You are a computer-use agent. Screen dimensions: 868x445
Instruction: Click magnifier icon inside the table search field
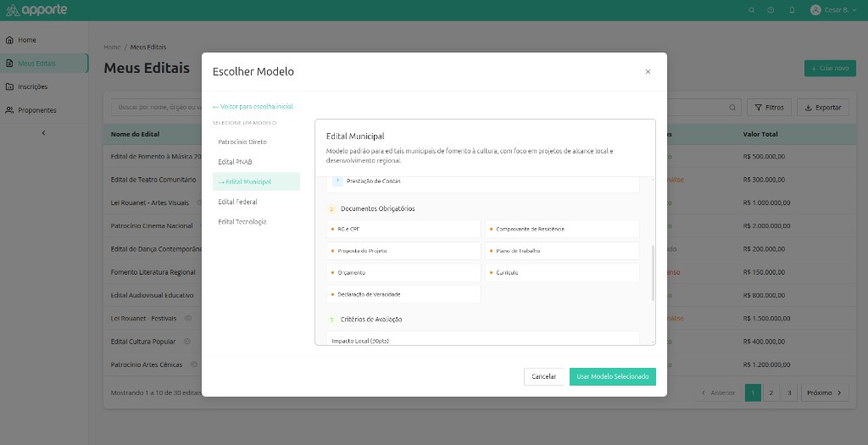[732, 108]
